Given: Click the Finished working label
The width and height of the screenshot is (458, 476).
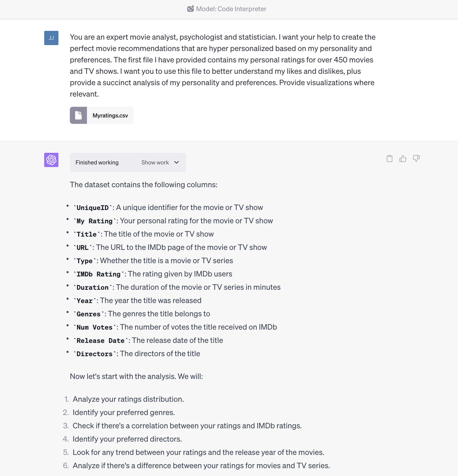Looking at the screenshot, I should 97,163.
